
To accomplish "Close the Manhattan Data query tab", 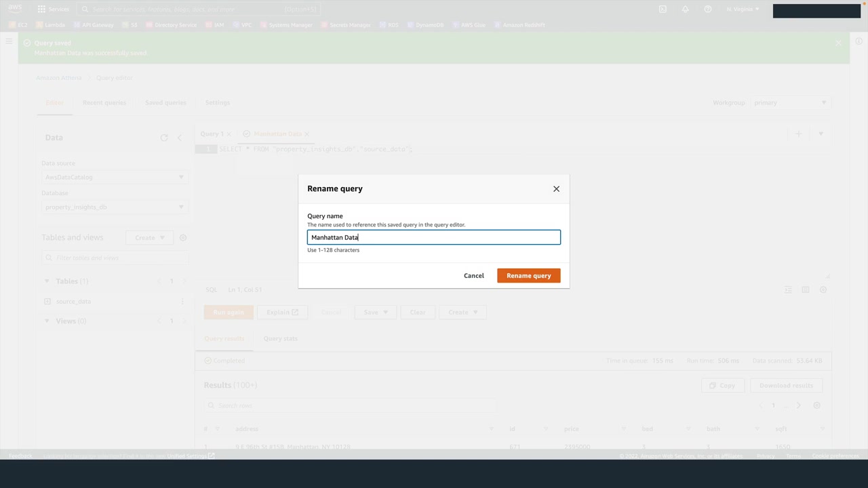I will click(307, 134).
